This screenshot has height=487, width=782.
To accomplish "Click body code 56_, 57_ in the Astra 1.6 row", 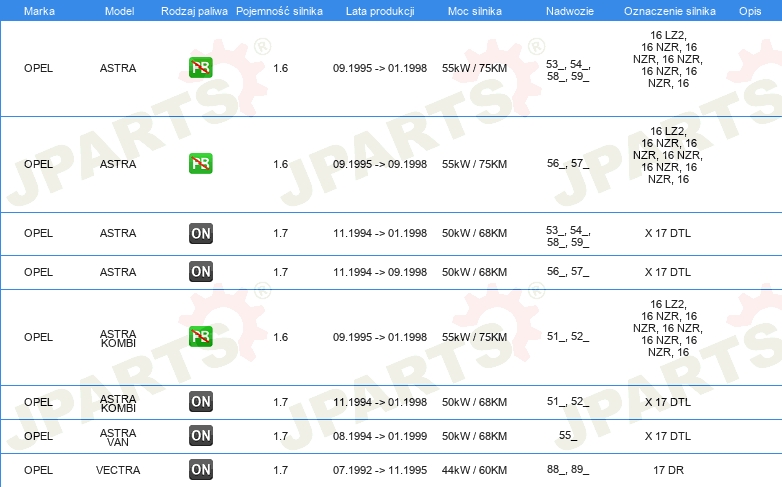I will tap(568, 164).
